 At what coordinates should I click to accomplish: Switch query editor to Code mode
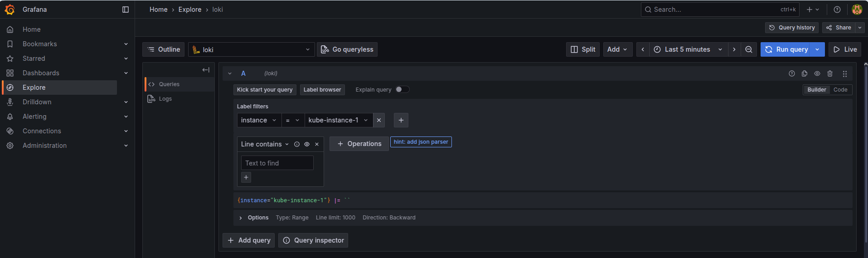click(840, 90)
